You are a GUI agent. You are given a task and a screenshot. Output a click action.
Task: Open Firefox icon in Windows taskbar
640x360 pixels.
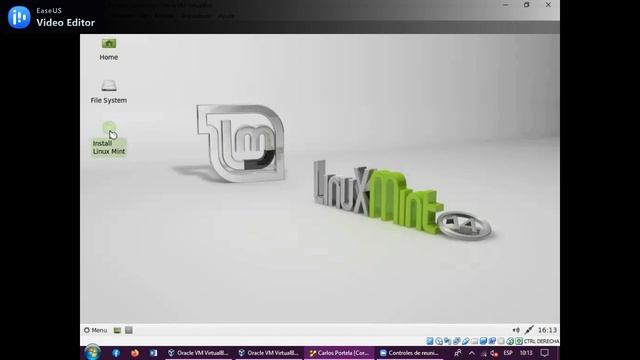click(135, 353)
